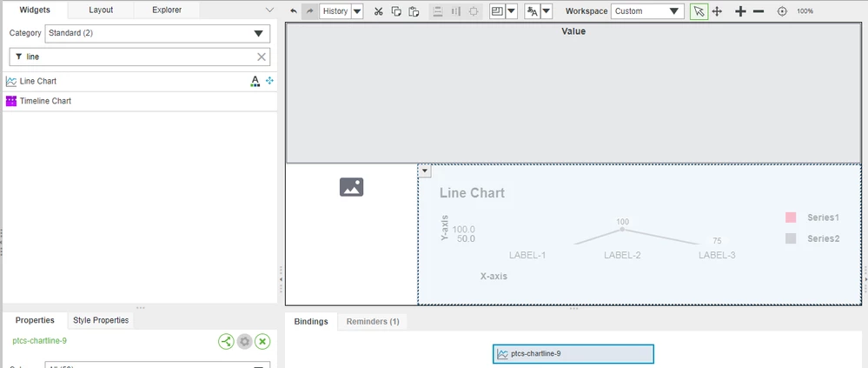Paste using the clipboard icon
Screen dimensions: 868x368
tap(414, 11)
